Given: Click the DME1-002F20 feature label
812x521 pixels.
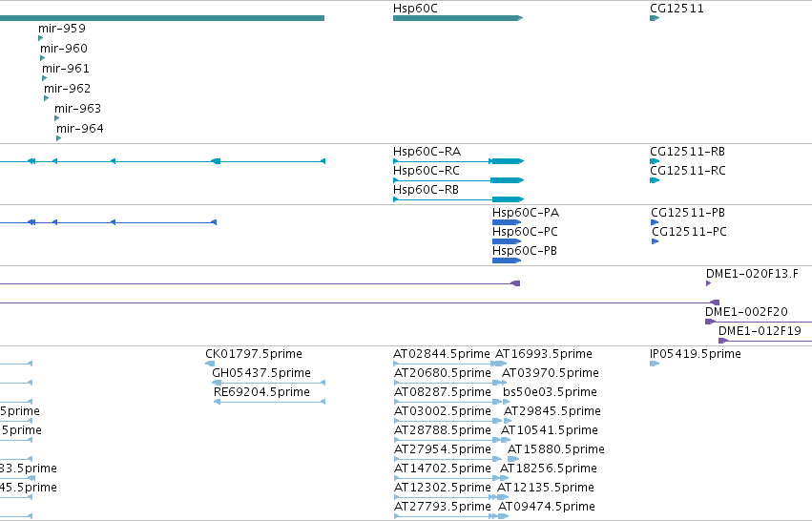Looking at the screenshot, I should 746,312.
